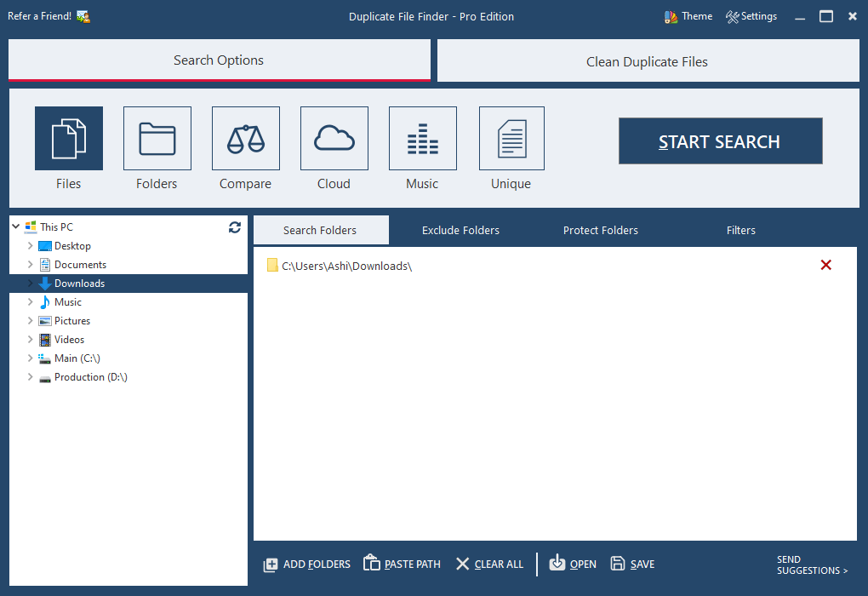This screenshot has width=868, height=596.
Task: Remove Downloads path with red X
Action: pos(825,266)
